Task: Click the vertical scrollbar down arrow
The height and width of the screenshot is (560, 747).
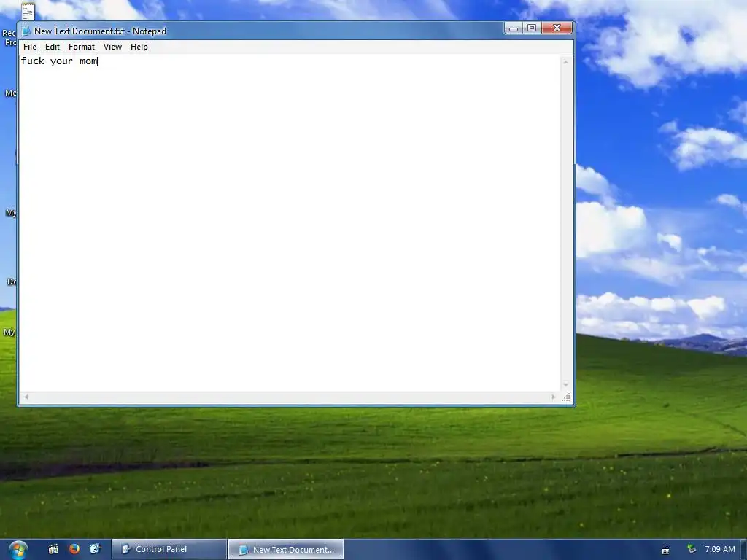Action: [x=566, y=385]
